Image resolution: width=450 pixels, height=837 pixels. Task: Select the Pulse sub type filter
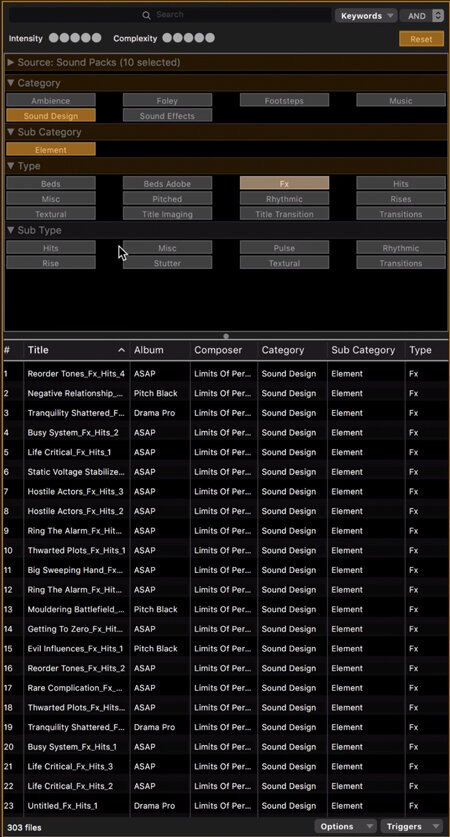[284, 248]
